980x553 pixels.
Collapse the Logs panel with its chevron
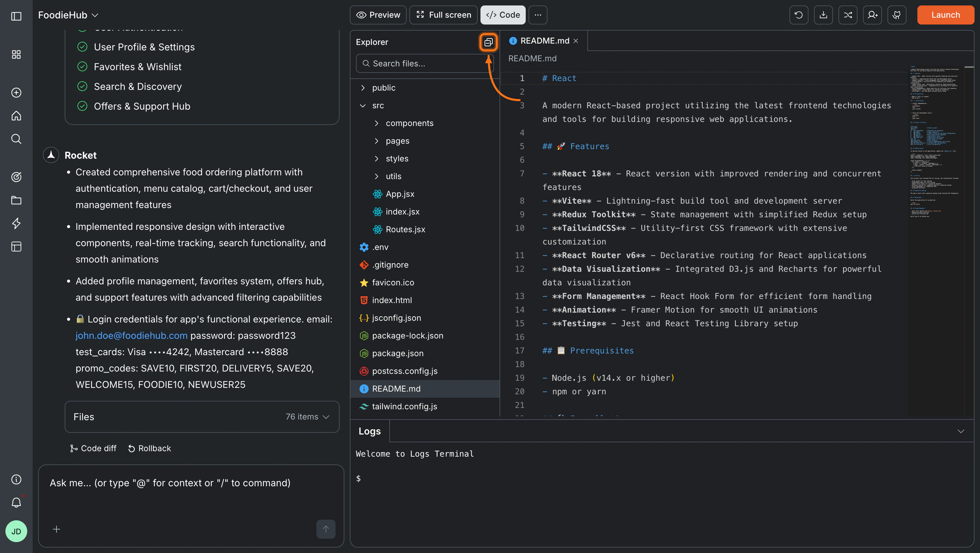tap(961, 431)
